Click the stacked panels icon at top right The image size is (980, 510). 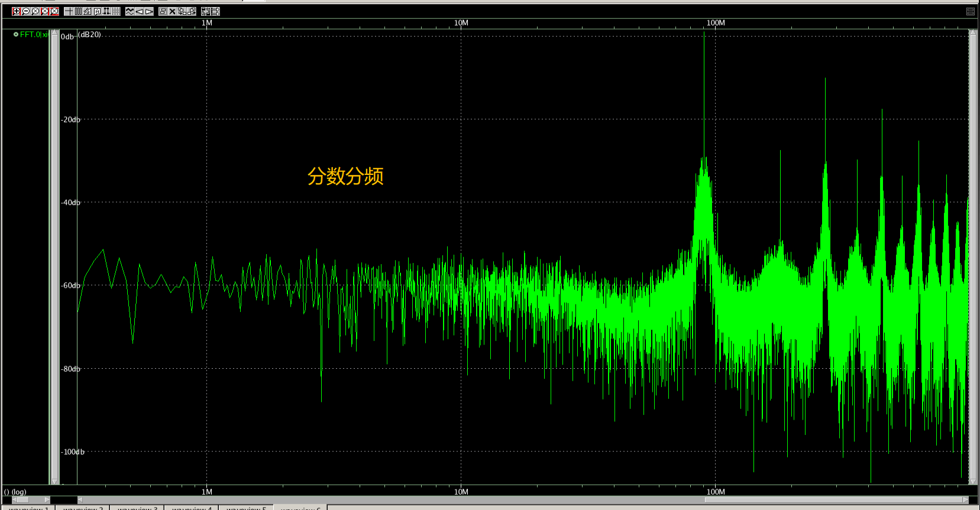[971, 11]
